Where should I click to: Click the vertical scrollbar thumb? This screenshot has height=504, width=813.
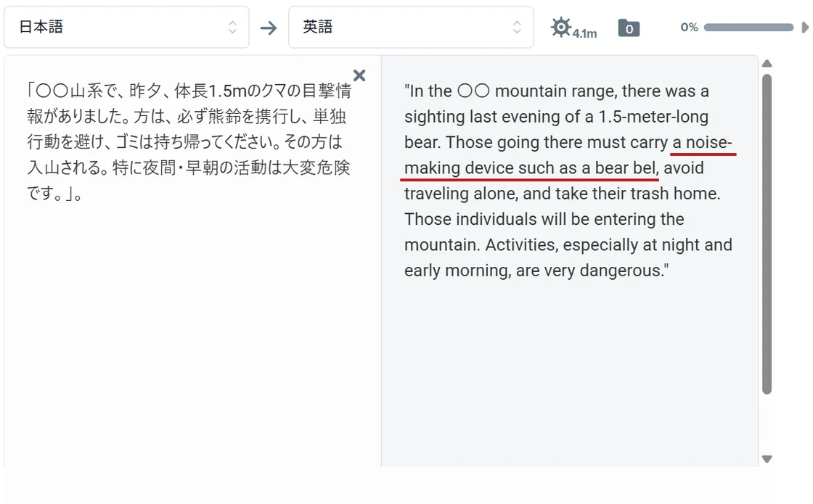point(767,232)
